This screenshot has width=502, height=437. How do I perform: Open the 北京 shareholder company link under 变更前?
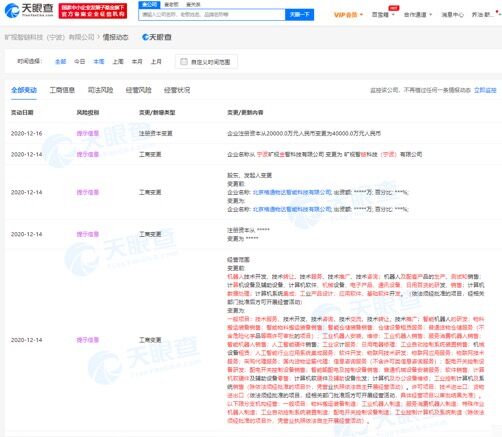pyautogui.click(x=292, y=192)
